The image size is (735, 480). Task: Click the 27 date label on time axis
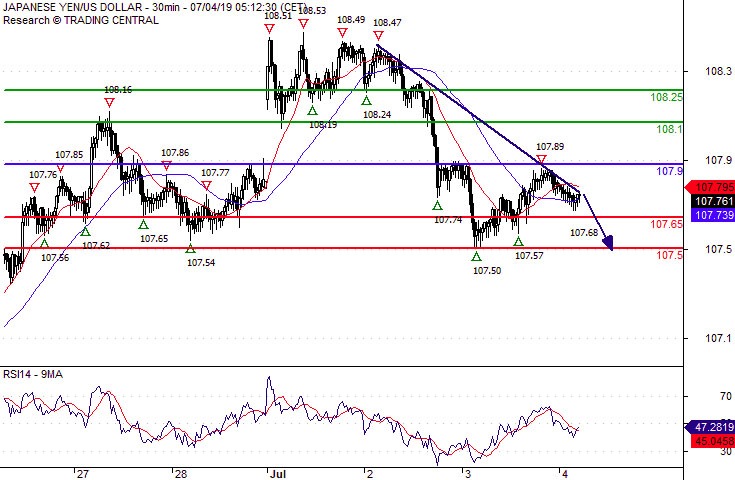(x=82, y=474)
